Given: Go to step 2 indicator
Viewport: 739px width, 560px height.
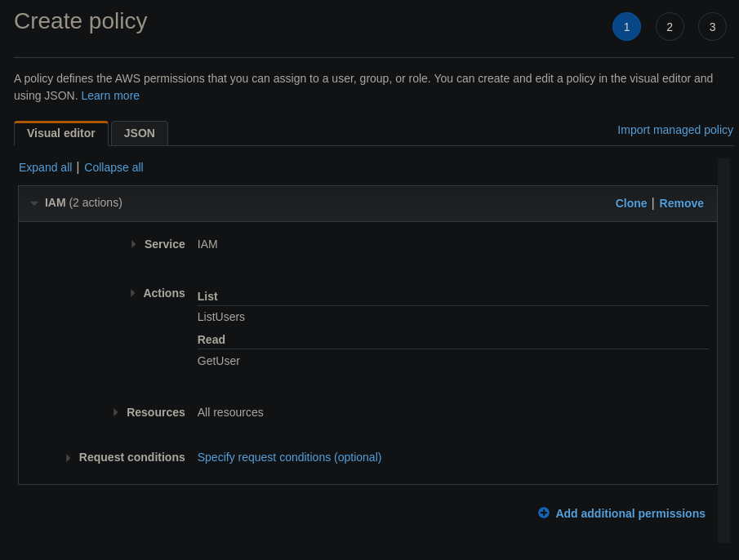Looking at the screenshot, I should point(670,27).
